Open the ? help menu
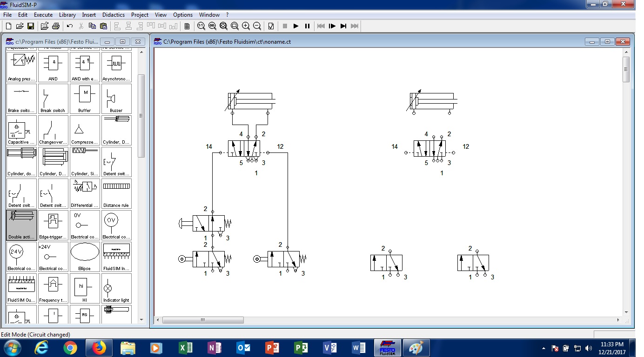This screenshot has width=644, height=357. (x=228, y=15)
